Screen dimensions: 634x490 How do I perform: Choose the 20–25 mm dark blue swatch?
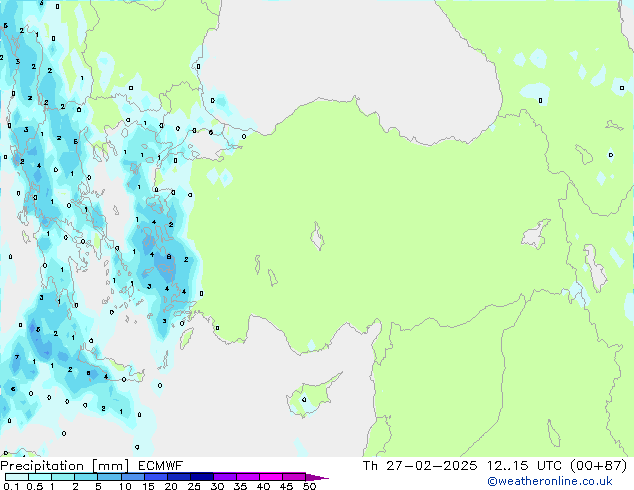tap(178, 477)
